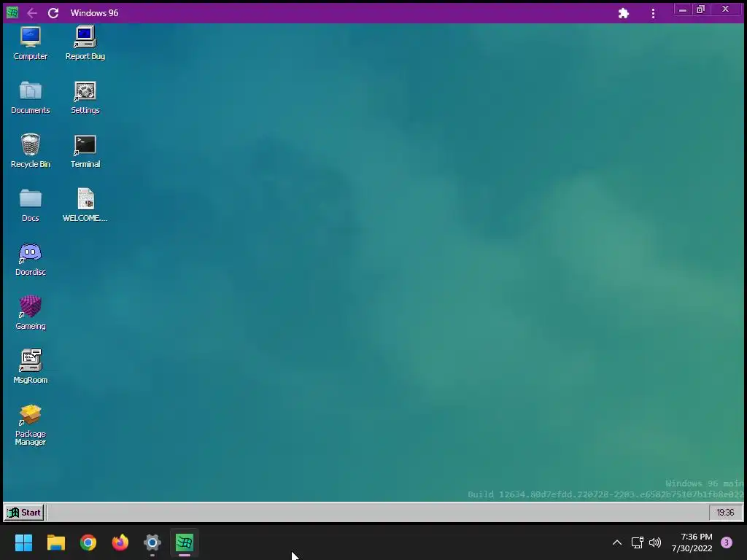The width and height of the screenshot is (747, 560).
Task: Open the gear-icon app on taskbar
Action: click(x=152, y=542)
